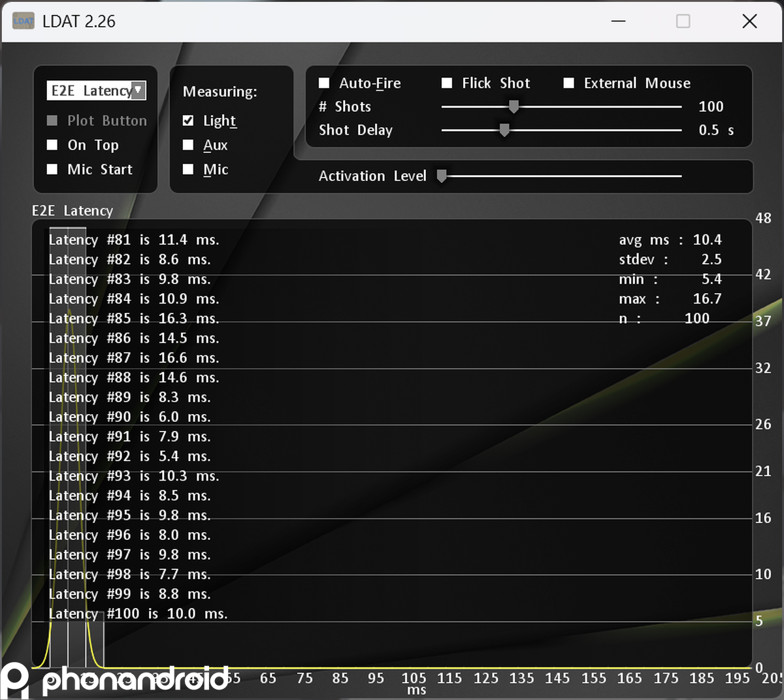Viewport: 784px width, 700px height.
Task: Click the Activation Level slider handle
Action: [x=442, y=176]
